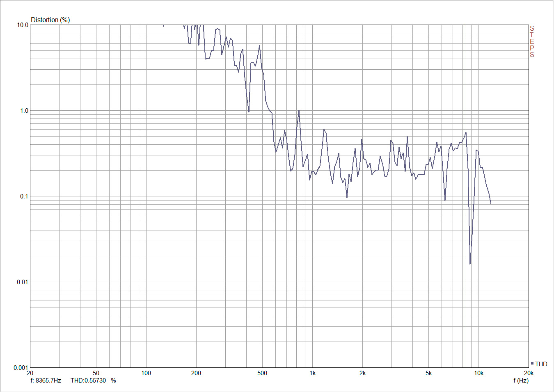Click the 2k frequency axis label
Viewport: 554px width, 392px height.
point(363,373)
